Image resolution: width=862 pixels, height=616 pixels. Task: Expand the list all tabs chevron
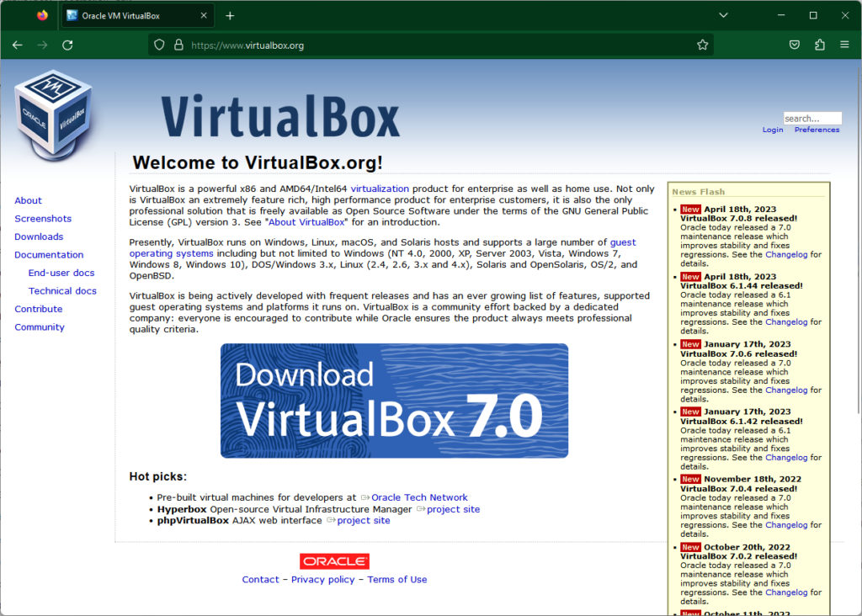pos(723,15)
